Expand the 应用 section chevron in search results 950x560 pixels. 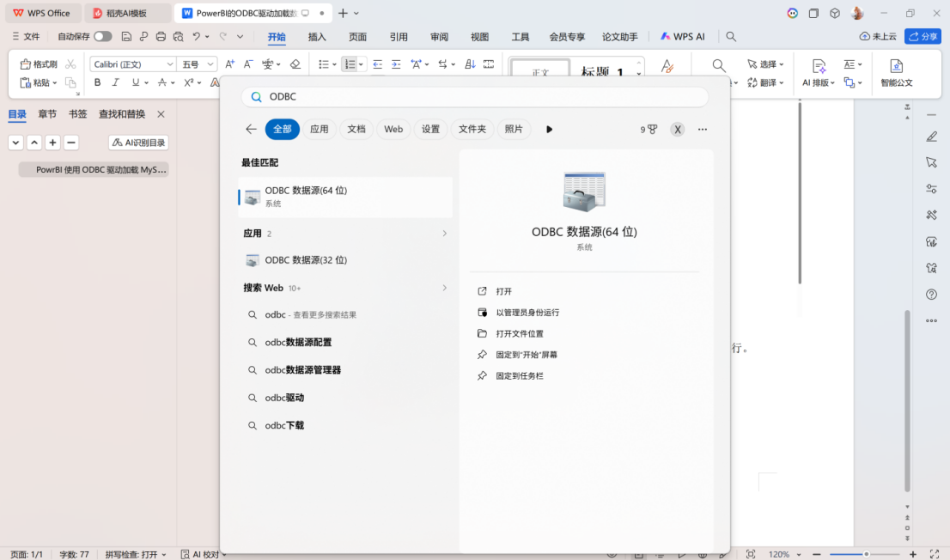click(x=444, y=234)
